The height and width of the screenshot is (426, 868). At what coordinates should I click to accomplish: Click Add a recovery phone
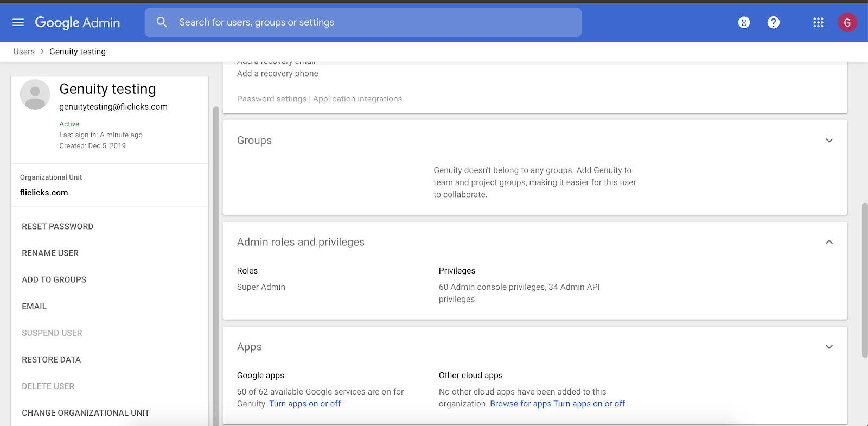278,73
